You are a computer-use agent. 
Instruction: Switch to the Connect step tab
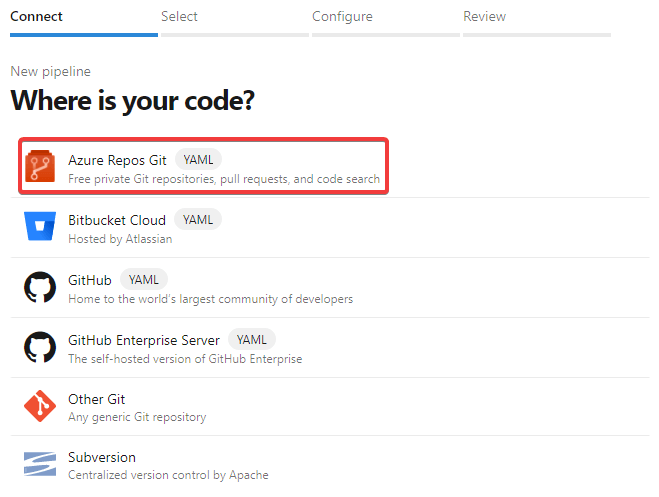[36, 16]
